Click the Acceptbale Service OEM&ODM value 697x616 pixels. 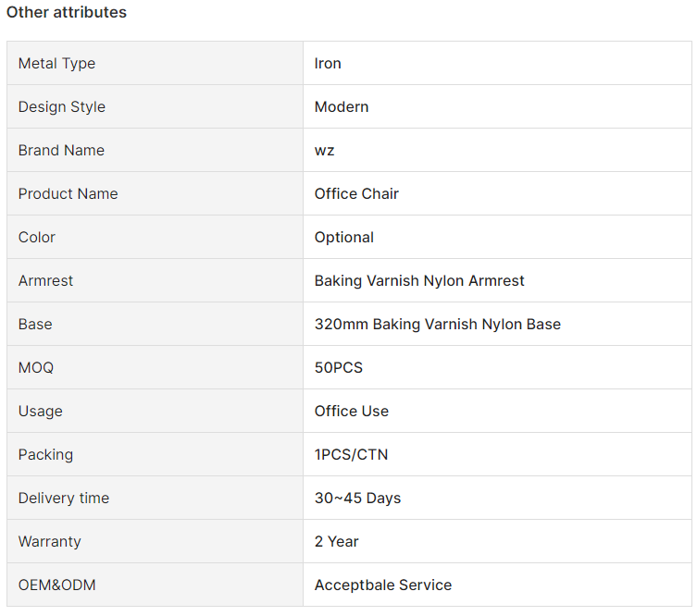pyautogui.click(x=382, y=585)
